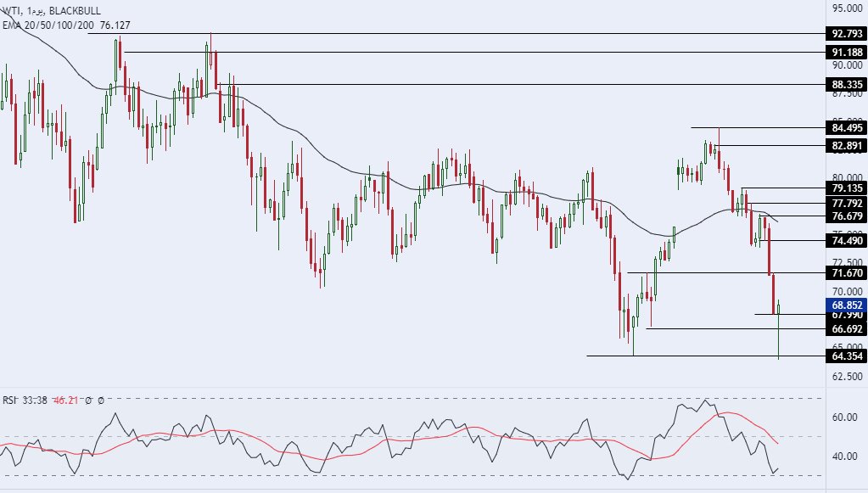Select the 88.335 horizontal line label
The image size is (868, 493).
click(847, 85)
